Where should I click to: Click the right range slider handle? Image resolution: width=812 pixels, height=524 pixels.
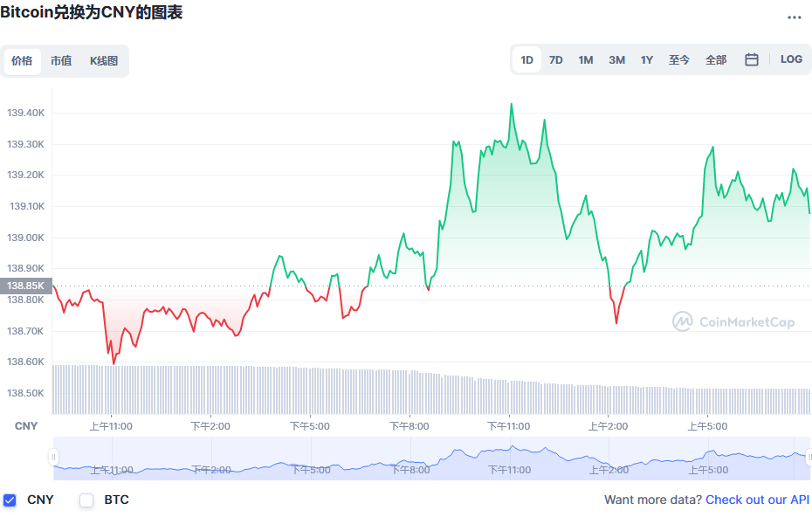[x=809, y=458]
